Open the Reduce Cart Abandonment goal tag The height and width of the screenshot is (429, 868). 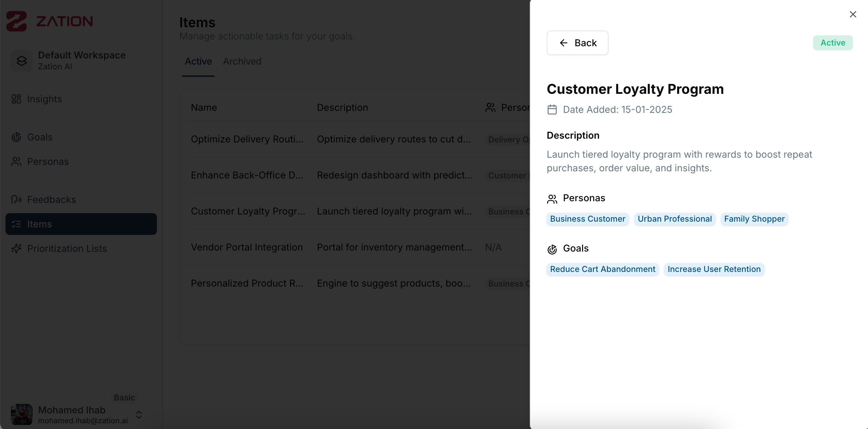point(602,269)
